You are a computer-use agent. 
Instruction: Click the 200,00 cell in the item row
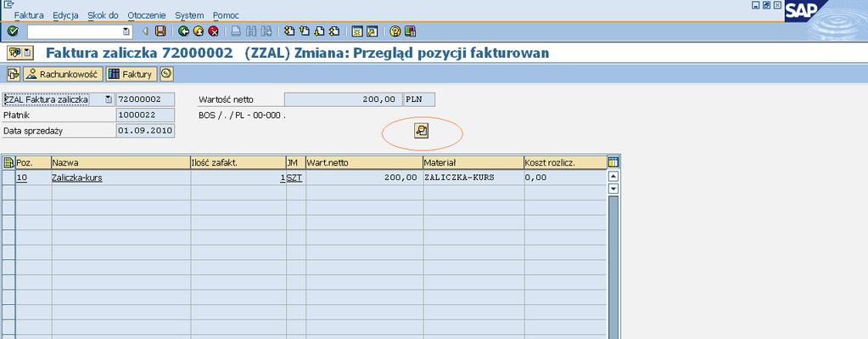pyautogui.click(x=364, y=178)
